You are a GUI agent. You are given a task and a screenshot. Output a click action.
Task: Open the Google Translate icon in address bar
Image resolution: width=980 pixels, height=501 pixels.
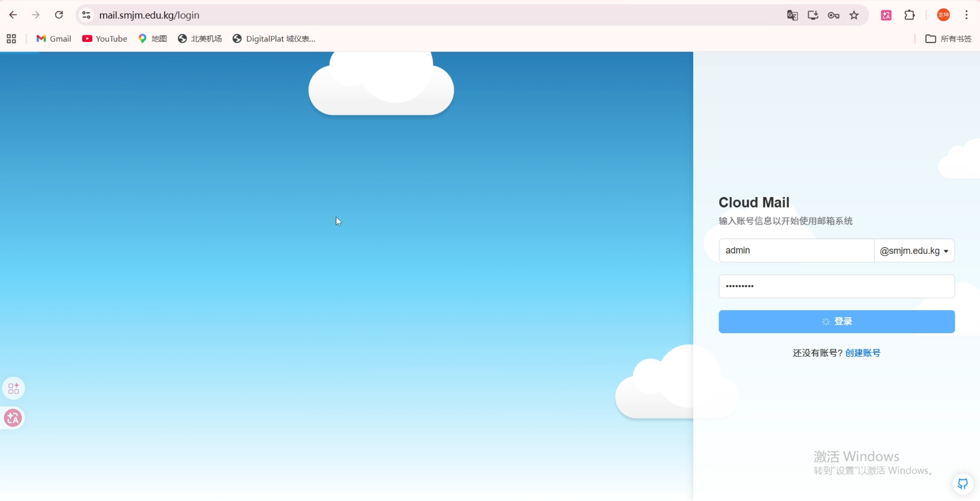pyautogui.click(x=793, y=15)
